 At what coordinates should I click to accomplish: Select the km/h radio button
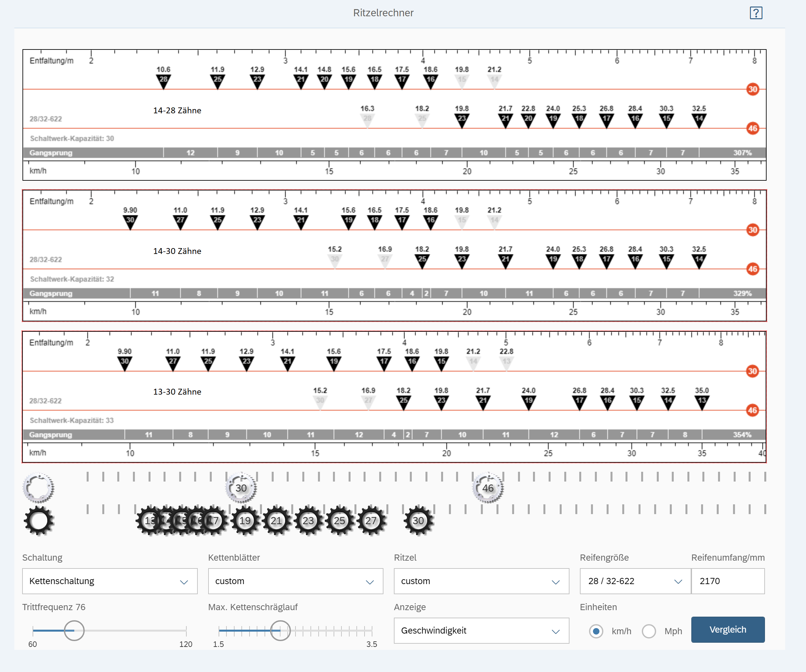coord(596,631)
